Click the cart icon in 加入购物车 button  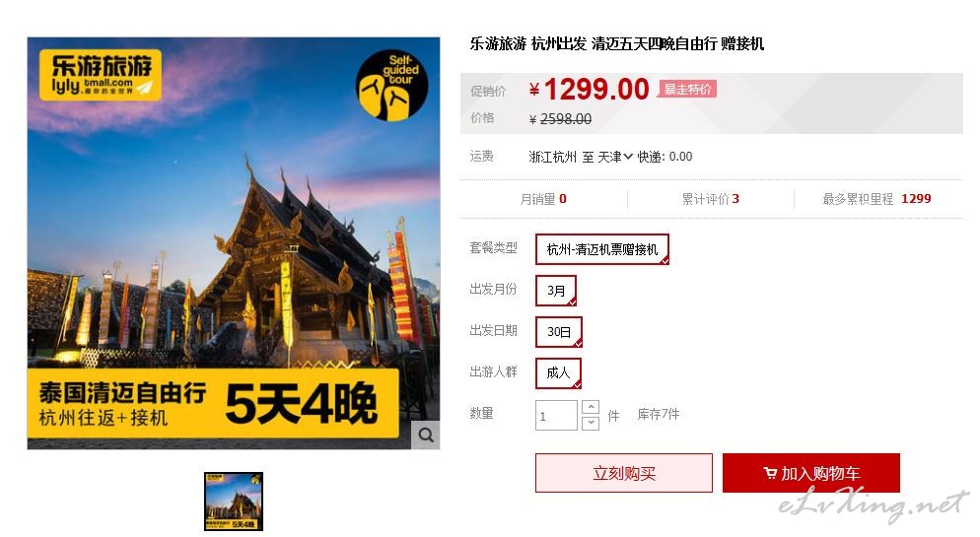[x=770, y=473]
